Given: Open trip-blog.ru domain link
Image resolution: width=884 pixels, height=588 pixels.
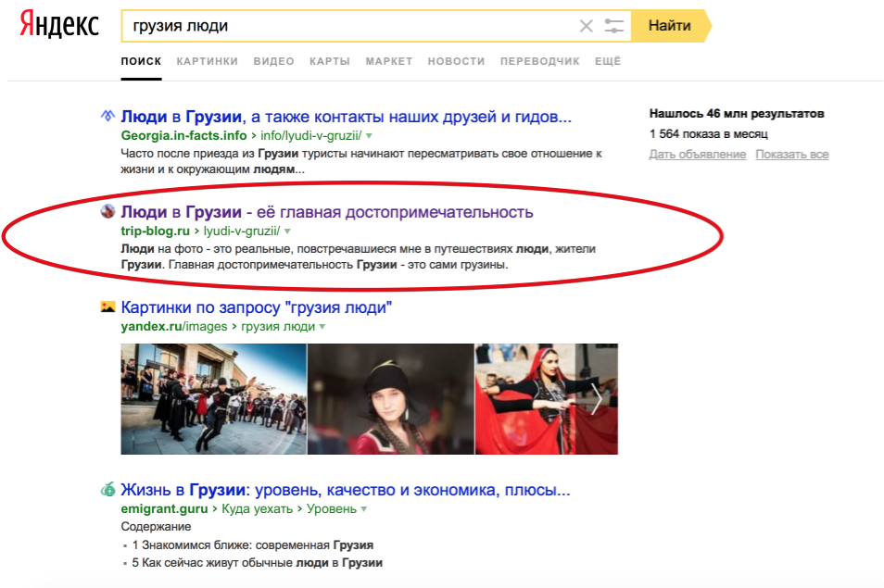Looking at the screenshot, I should (155, 231).
